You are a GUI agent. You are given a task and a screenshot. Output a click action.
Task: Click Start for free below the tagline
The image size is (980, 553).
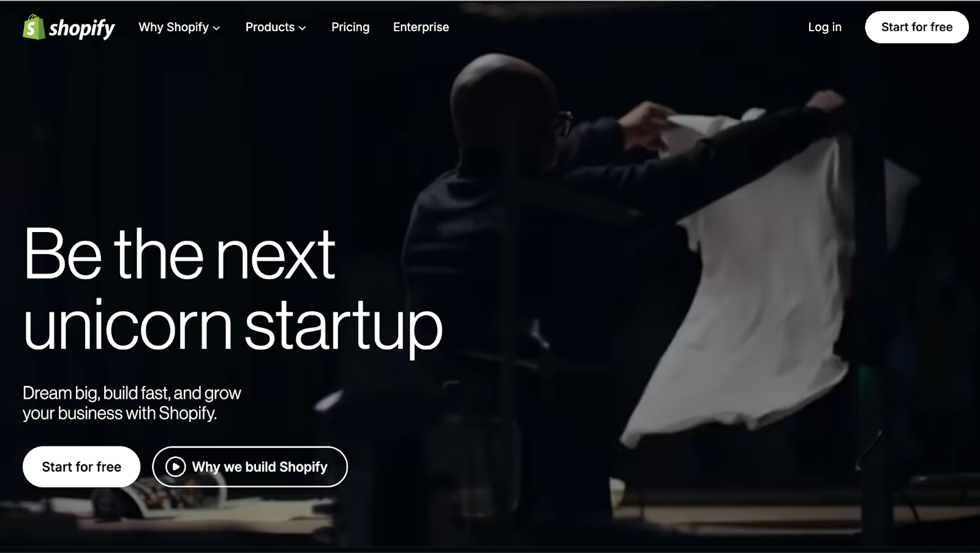tap(81, 467)
